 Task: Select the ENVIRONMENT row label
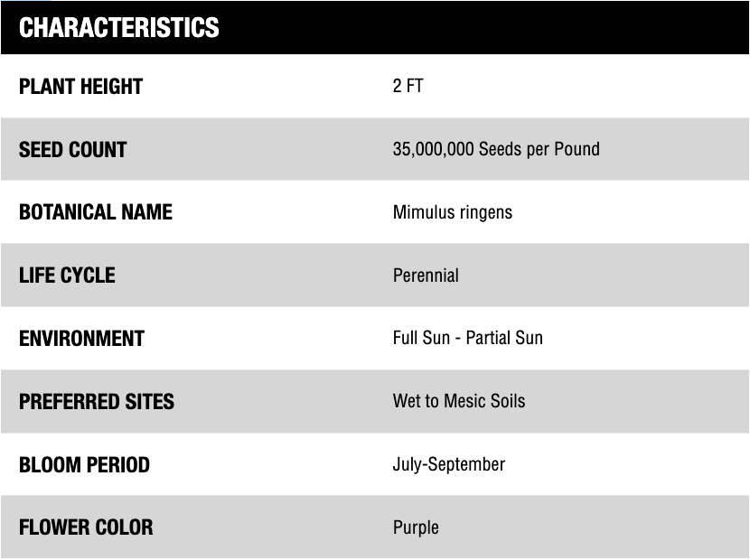tap(81, 339)
